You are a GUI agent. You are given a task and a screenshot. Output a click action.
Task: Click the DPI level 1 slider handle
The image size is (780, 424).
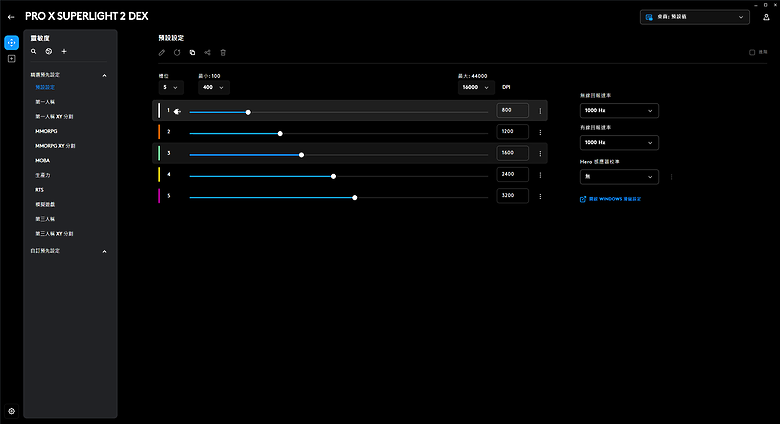[248, 112]
